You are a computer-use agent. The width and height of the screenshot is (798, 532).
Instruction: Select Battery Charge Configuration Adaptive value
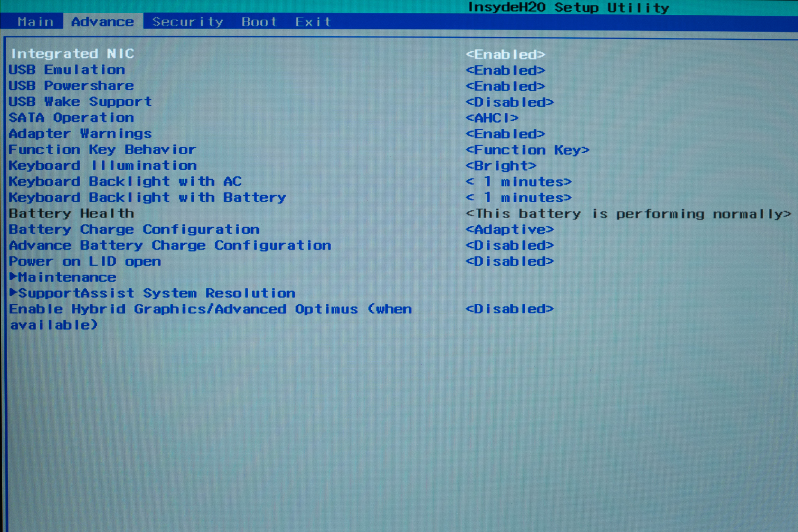click(x=510, y=229)
